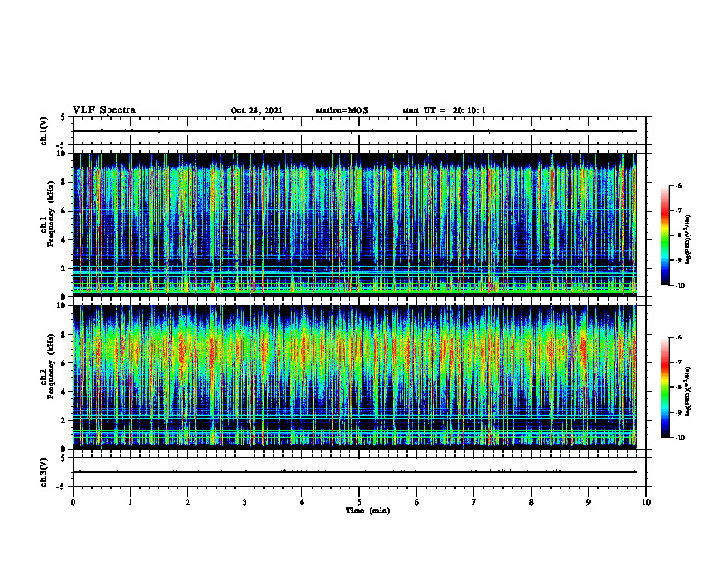Click the "VLF Spectra" plot title
Screen dimensions: 728x563
(x=104, y=110)
